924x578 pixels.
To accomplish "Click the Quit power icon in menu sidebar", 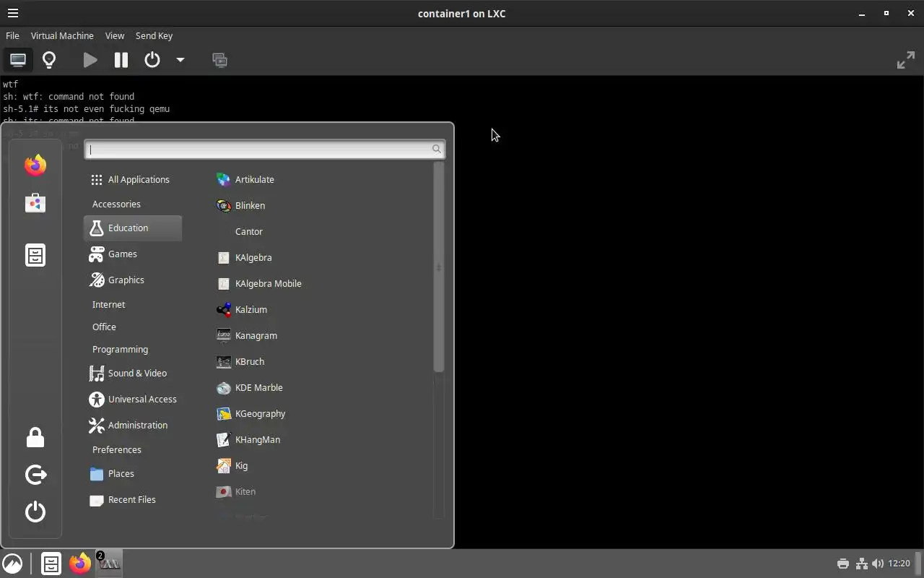I will pyautogui.click(x=35, y=512).
